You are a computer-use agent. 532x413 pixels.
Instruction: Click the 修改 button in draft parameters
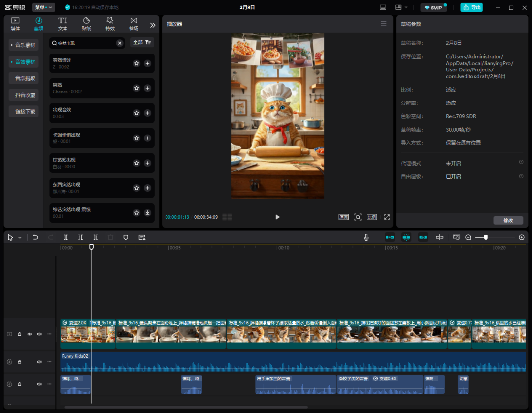[508, 220]
